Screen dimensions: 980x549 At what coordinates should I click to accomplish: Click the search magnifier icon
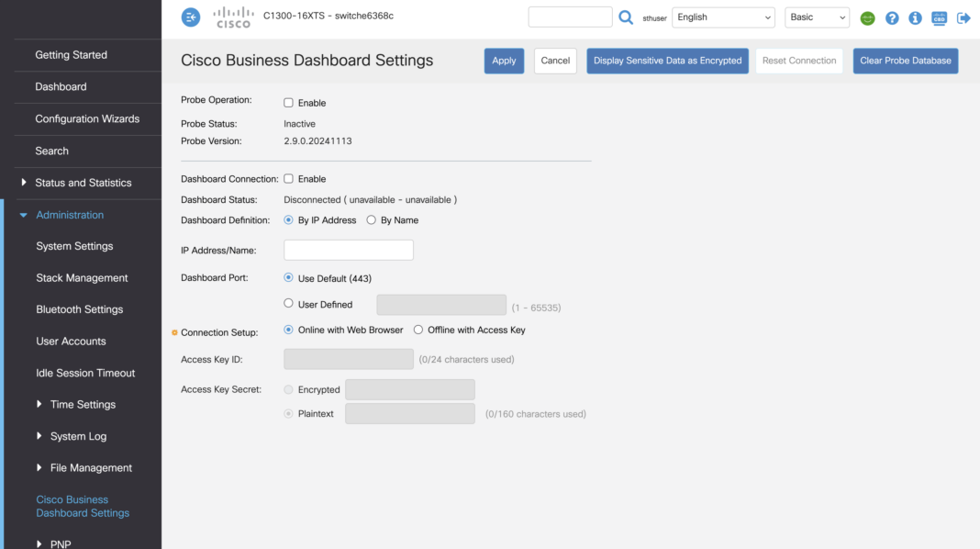(x=626, y=17)
